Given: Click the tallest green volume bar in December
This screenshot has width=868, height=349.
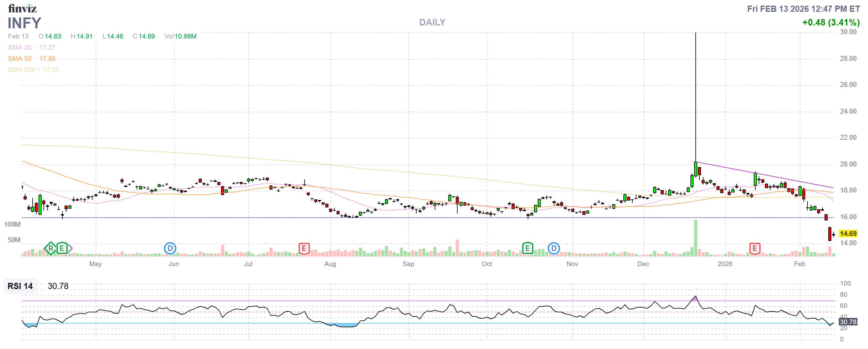Looking at the screenshot, I should pyautogui.click(x=695, y=238).
